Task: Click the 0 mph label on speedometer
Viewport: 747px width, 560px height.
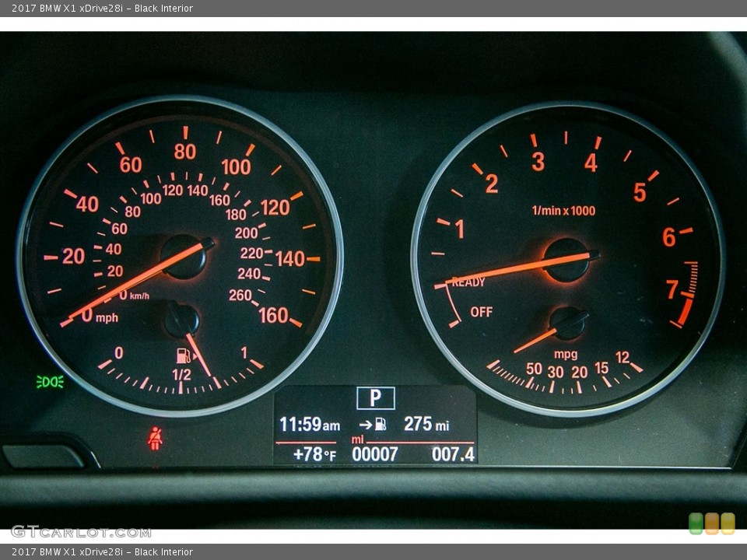Action: pos(100,316)
